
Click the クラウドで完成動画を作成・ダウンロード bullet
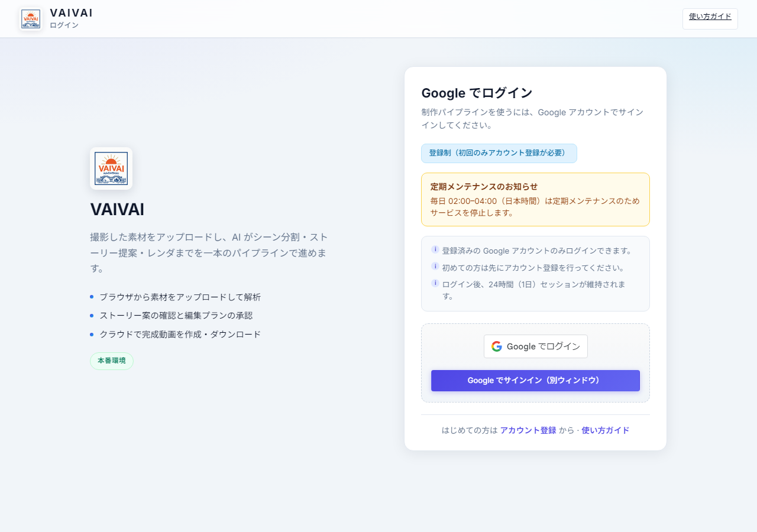click(180, 335)
